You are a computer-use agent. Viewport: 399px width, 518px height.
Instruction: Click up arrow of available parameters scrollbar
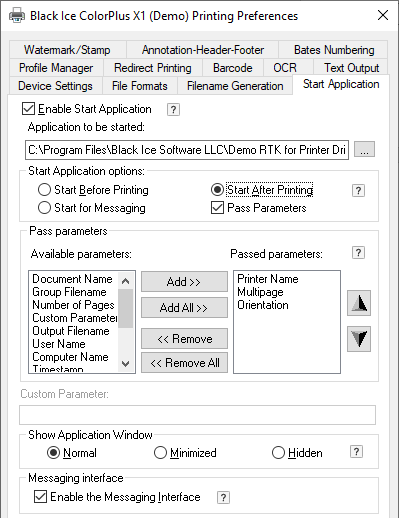(126, 281)
